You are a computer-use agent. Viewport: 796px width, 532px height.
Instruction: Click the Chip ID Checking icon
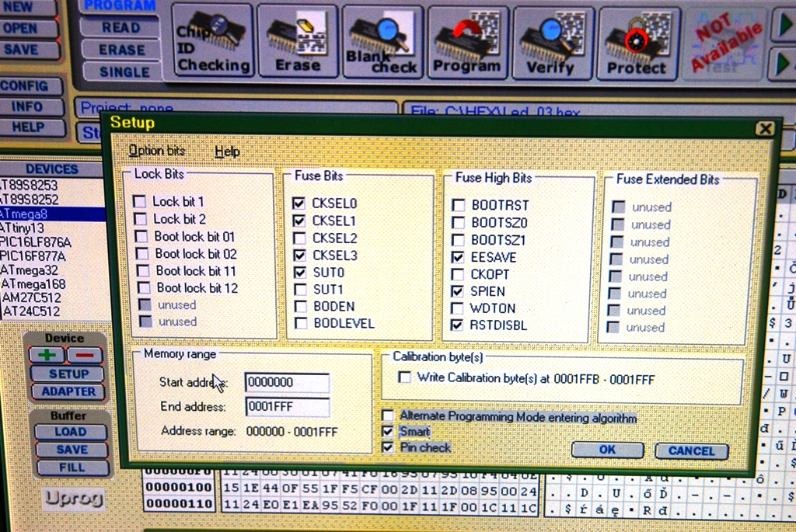click(211, 40)
